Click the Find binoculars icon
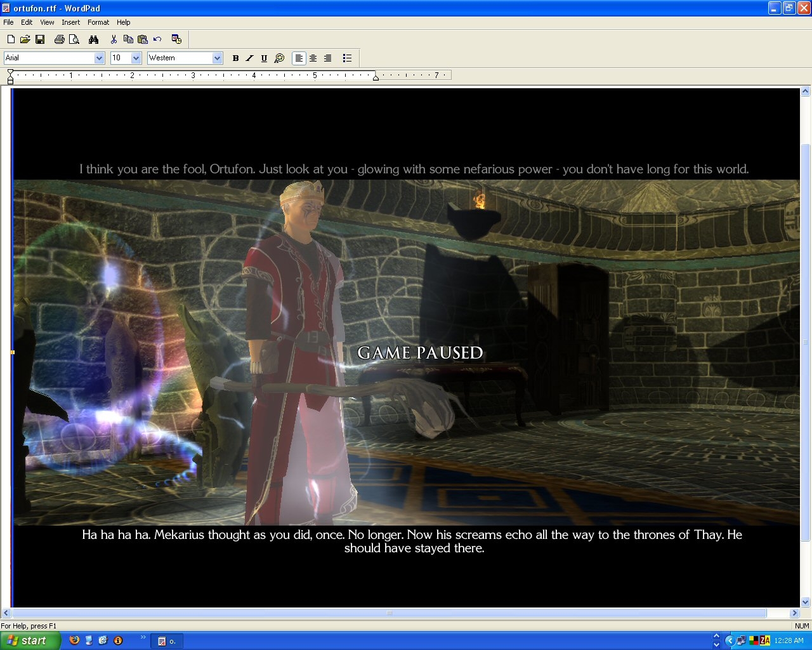This screenshot has height=650, width=812. [x=94, y=39]
